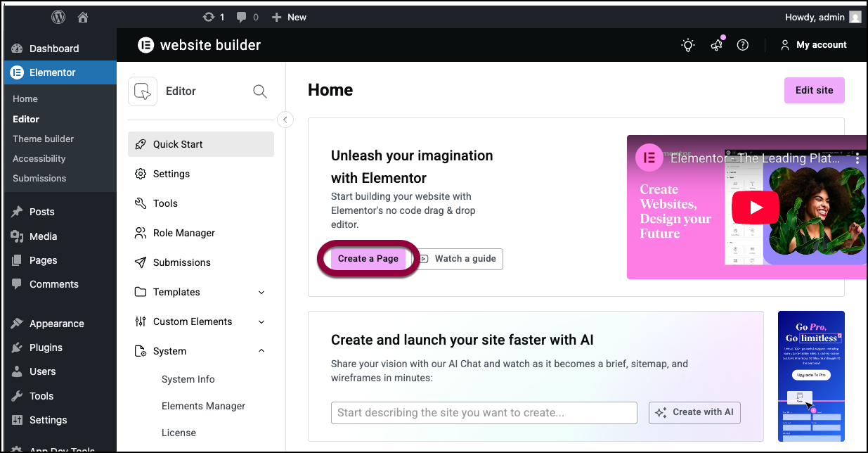Open the megaphone what's new icon
Screen dimensions: 868x453
(716, 45)
